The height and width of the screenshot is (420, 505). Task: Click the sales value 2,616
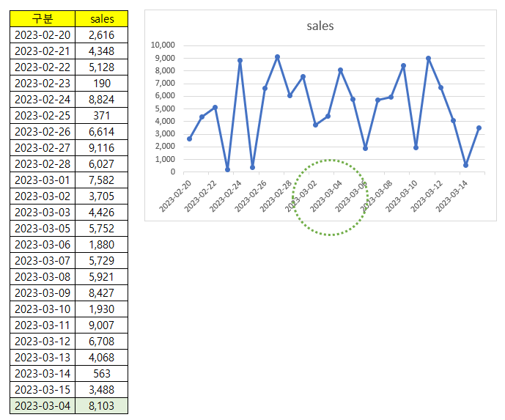click(x=101, y=34)
